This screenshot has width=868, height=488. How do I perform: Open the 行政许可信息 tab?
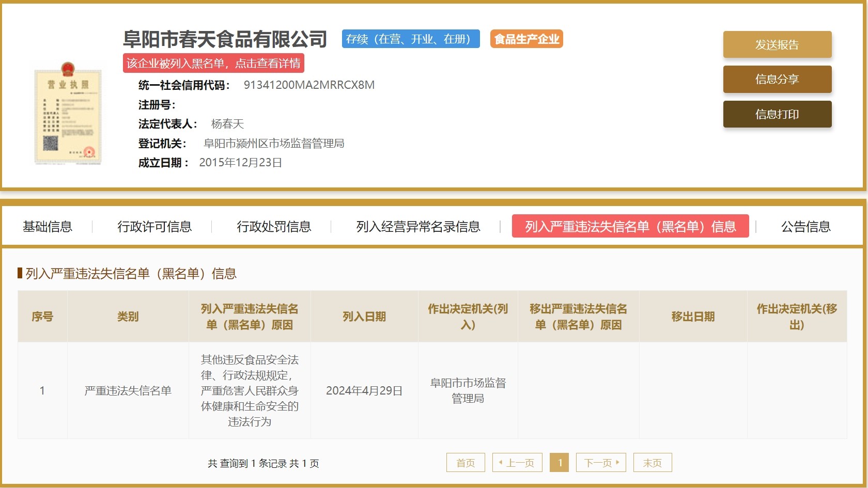[x=154, y=227]
